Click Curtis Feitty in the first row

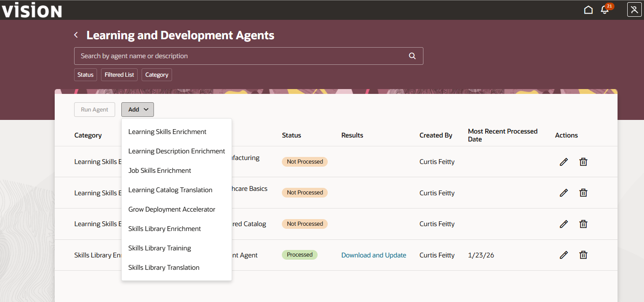(437, 162)
